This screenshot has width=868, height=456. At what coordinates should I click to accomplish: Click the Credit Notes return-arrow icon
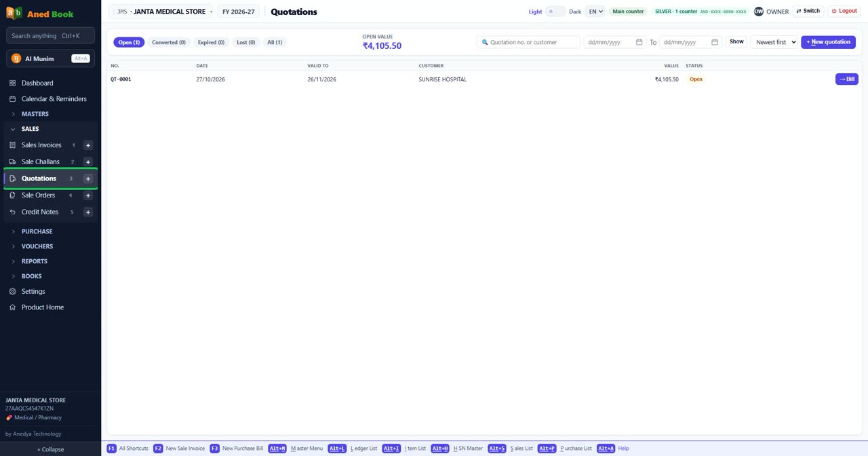pos(12,212)
